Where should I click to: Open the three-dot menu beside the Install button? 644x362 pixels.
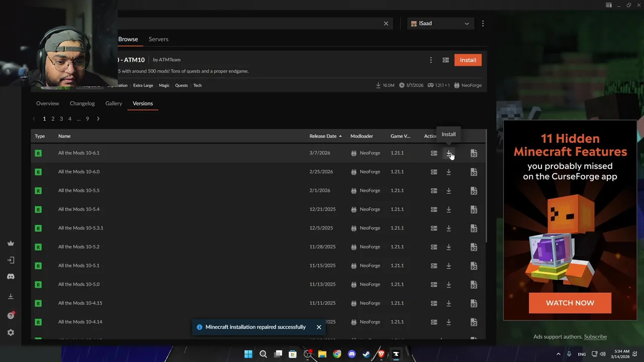coord(431,60)
